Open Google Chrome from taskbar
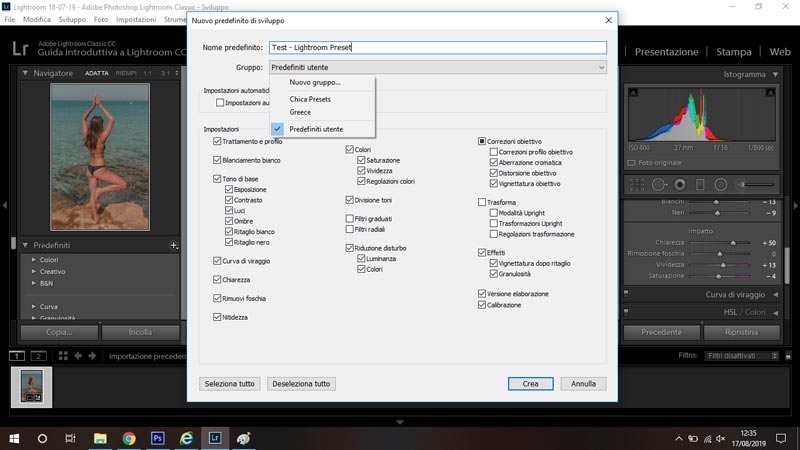The height and width of the screenshot is (450, 800). pos(129,438)
